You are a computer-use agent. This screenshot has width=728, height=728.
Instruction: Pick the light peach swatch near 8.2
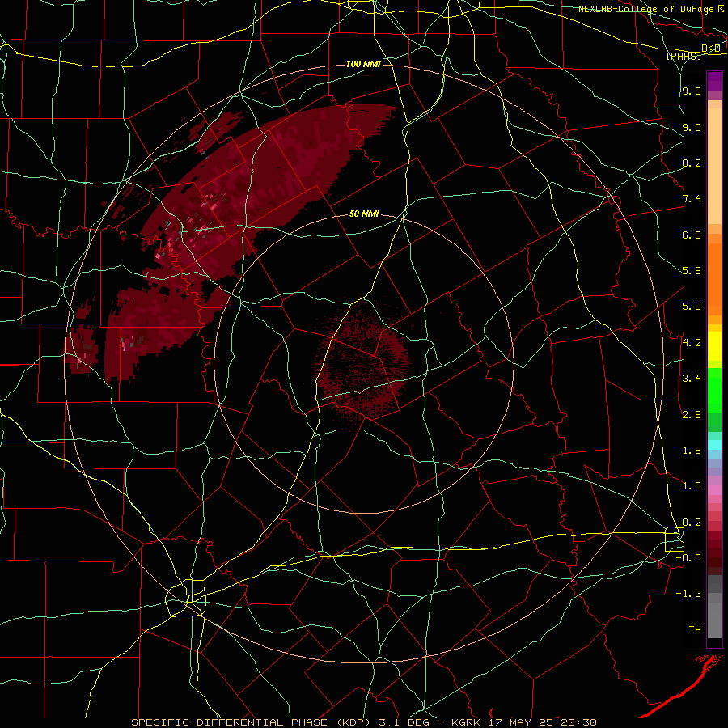[x=714, y=166]
